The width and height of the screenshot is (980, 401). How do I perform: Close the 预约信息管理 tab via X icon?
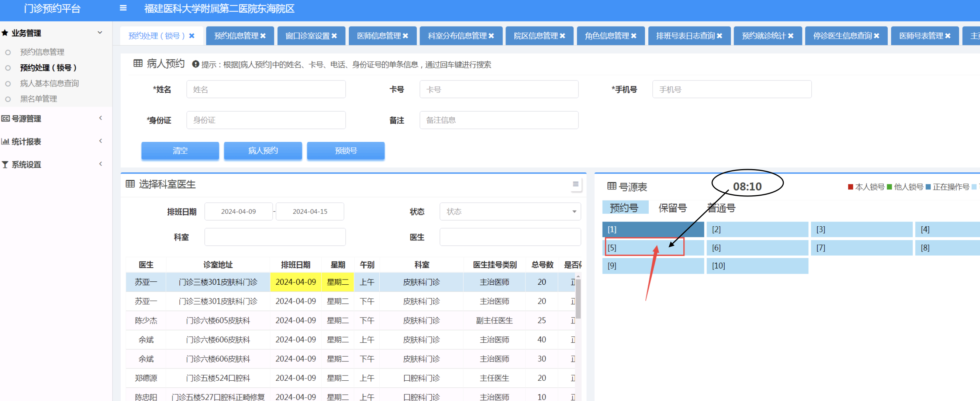coord(263,36)
